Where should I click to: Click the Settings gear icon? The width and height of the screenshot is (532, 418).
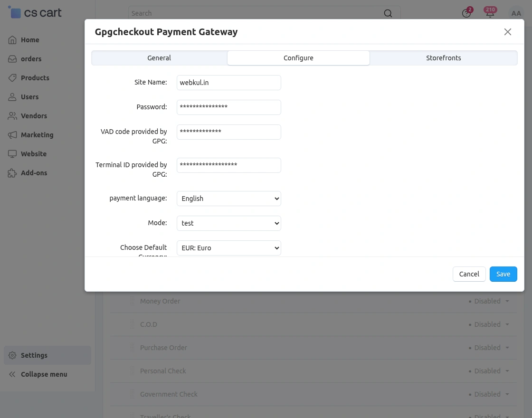click(12, 355)
